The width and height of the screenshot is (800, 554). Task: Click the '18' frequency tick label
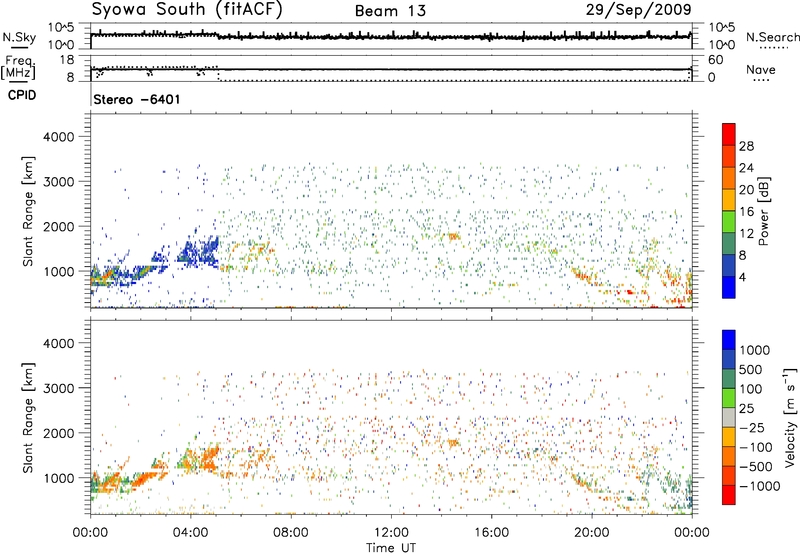pos(66,60)
